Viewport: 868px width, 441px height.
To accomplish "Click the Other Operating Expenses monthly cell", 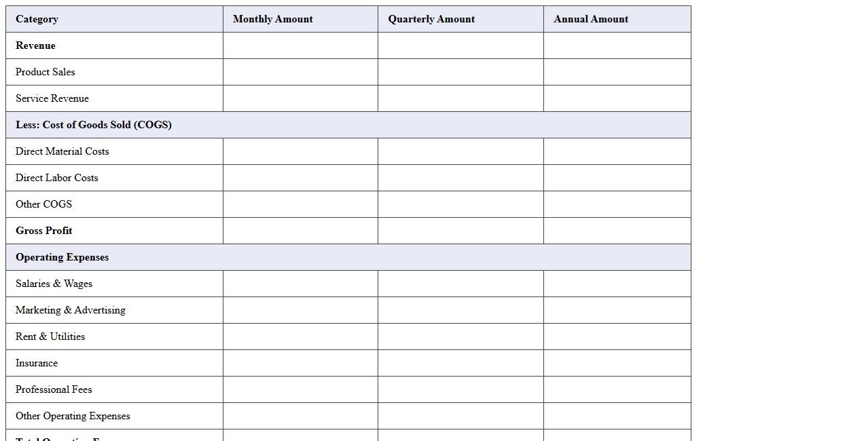I will (300, 416).
